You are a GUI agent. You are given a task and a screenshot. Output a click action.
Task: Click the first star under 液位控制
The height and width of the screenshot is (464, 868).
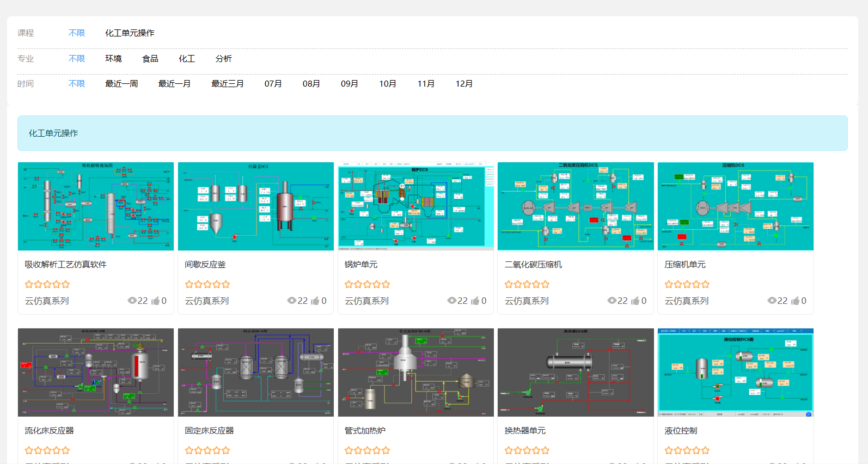pyautogui.click(x=669, y=450)
